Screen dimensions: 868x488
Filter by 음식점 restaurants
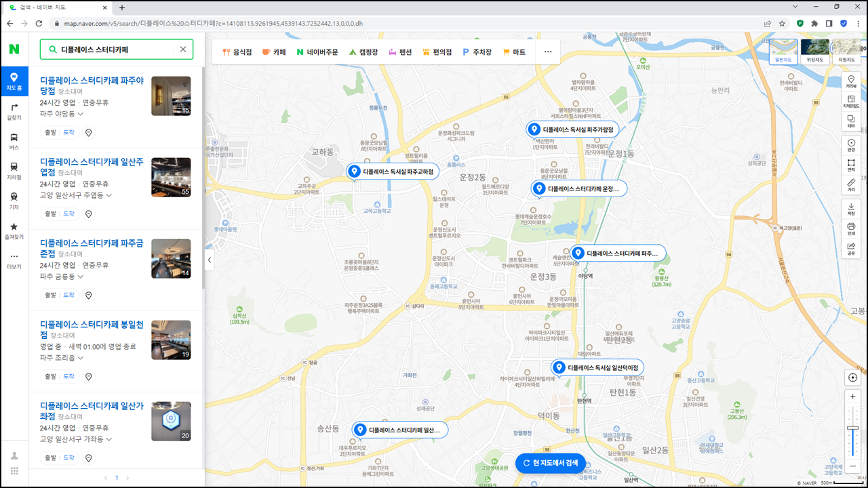click(x=237, y=52)
